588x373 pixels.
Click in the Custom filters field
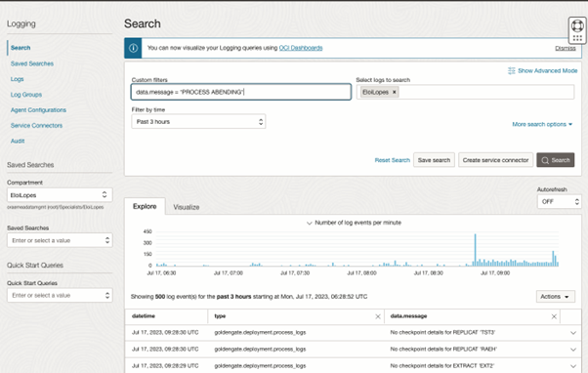click(241, 92)
